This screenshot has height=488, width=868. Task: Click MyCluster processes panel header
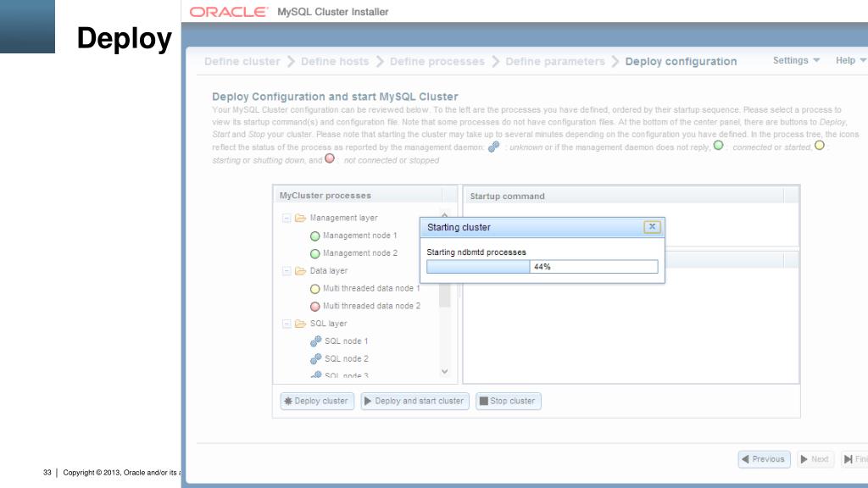point(366,196)
